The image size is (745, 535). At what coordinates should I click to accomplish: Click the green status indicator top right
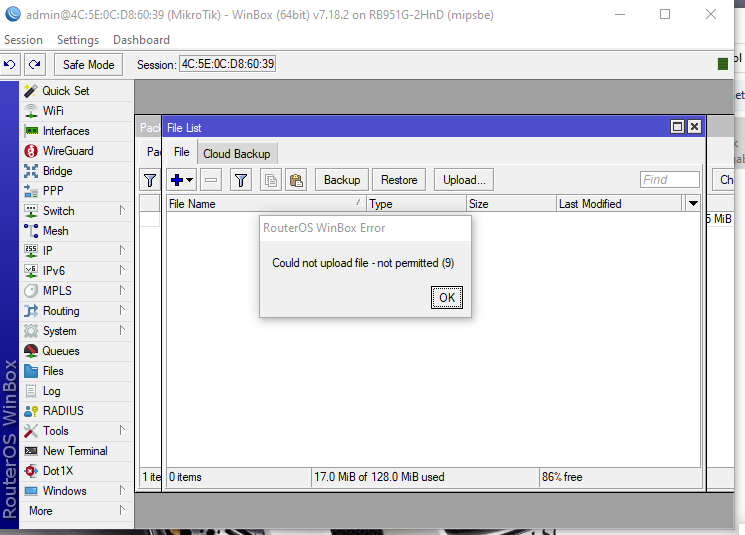[723, 64]
